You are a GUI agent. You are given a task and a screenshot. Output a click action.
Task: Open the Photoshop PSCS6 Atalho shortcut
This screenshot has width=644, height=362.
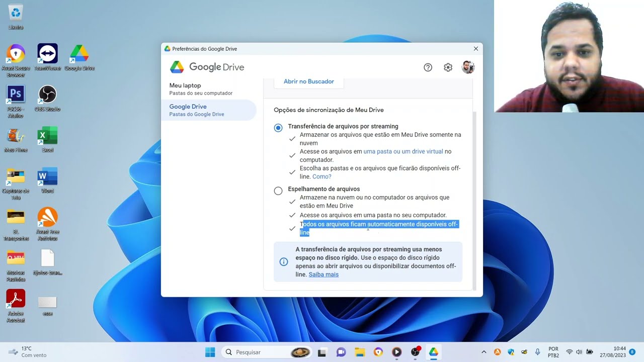[x=16, y=102]
